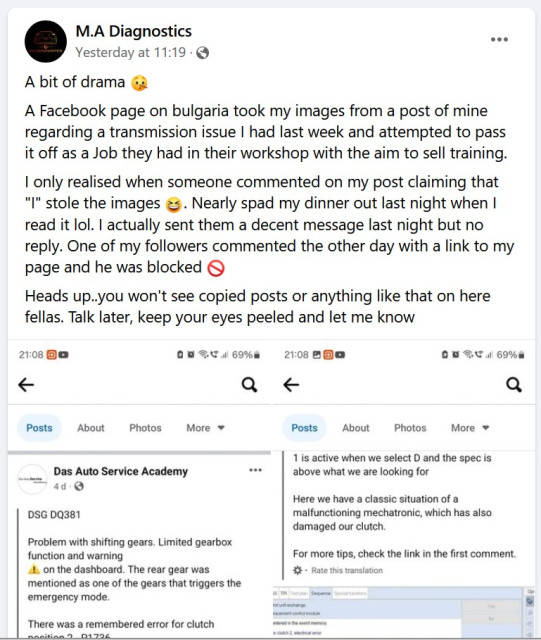Open the Yesterday at 11:19 timestamp

(131, 53)
